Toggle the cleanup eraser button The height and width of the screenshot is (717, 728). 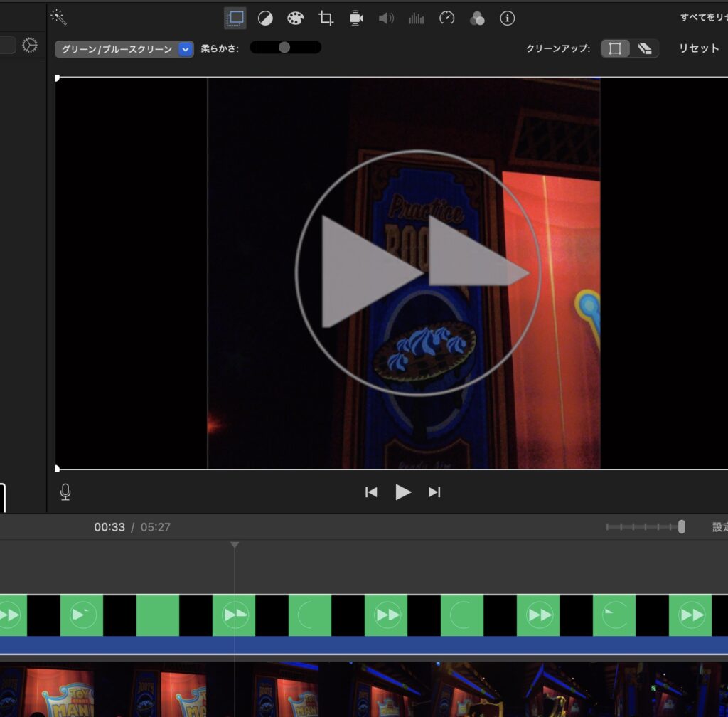click(x=645, y=48)
